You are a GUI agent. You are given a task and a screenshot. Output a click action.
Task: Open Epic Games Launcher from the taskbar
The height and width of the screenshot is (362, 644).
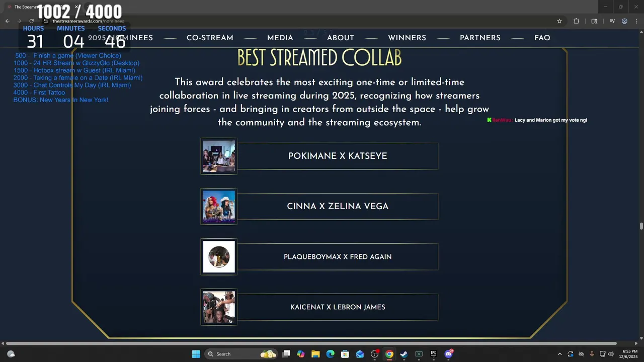(x=434, y=354)
